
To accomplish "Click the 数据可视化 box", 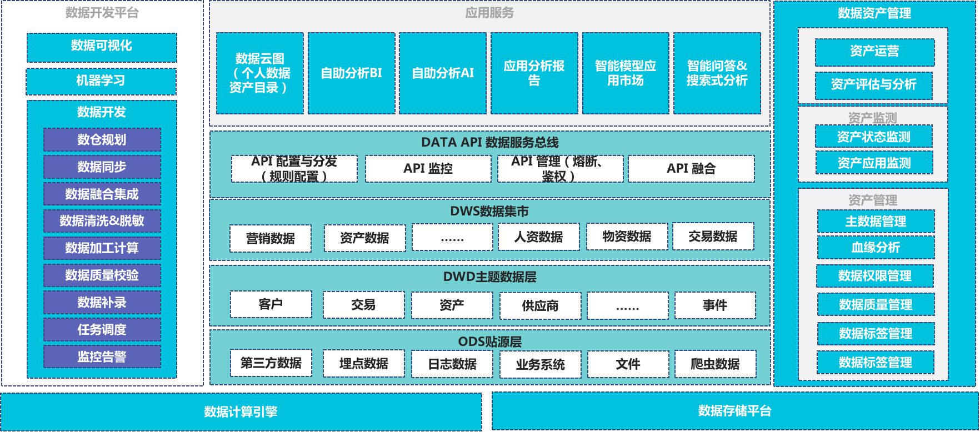I will [x=102, y=47].
